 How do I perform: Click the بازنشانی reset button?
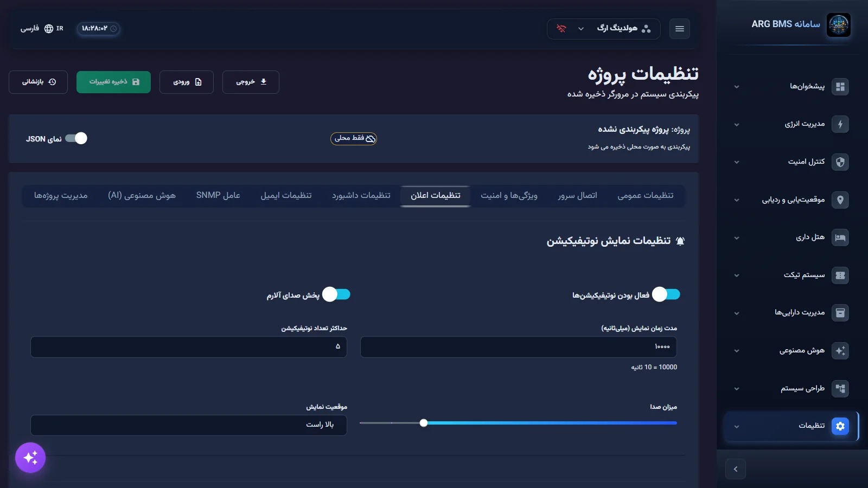(x=38, y=82)
